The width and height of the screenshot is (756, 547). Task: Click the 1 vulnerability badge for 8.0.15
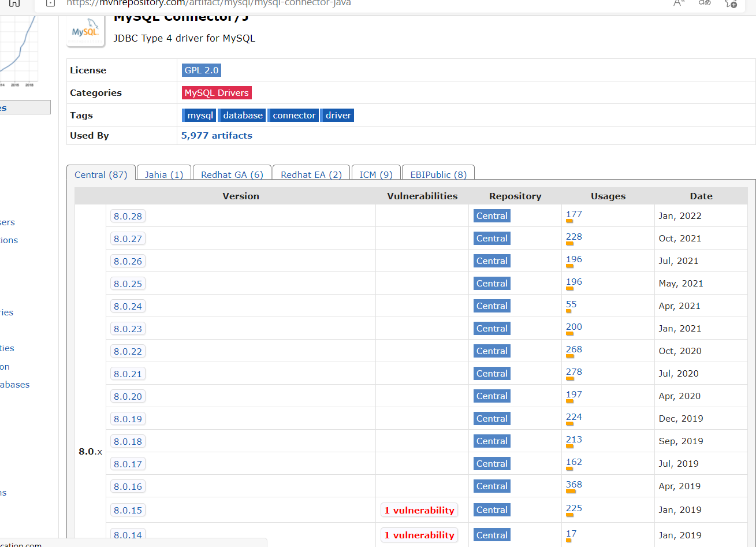[419, 510]
